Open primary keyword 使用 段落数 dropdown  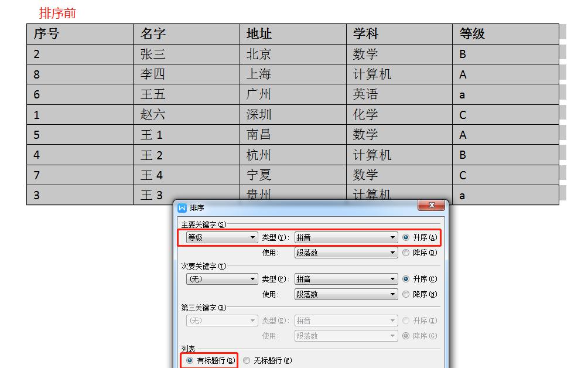click(x=346, y=253)
